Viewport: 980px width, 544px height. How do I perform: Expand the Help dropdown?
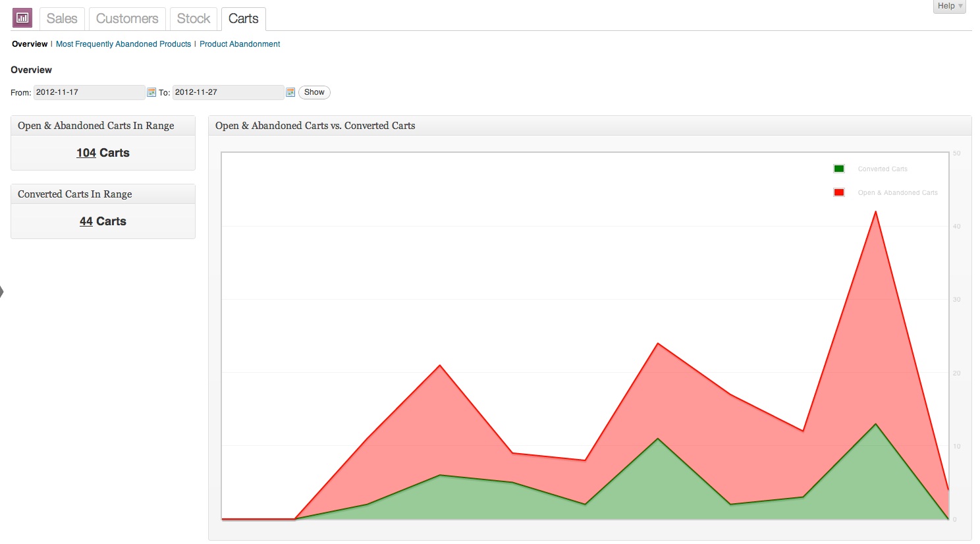(x=950, y=6)
